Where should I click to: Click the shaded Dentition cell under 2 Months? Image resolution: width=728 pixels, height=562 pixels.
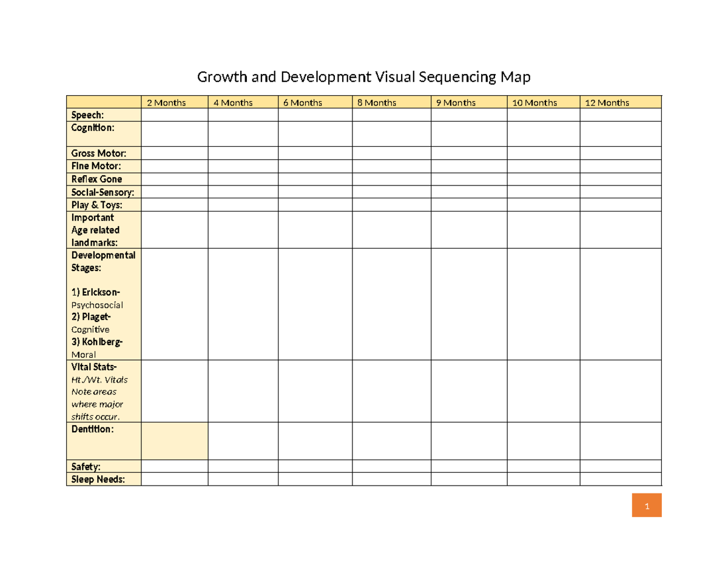pos(175,441)
